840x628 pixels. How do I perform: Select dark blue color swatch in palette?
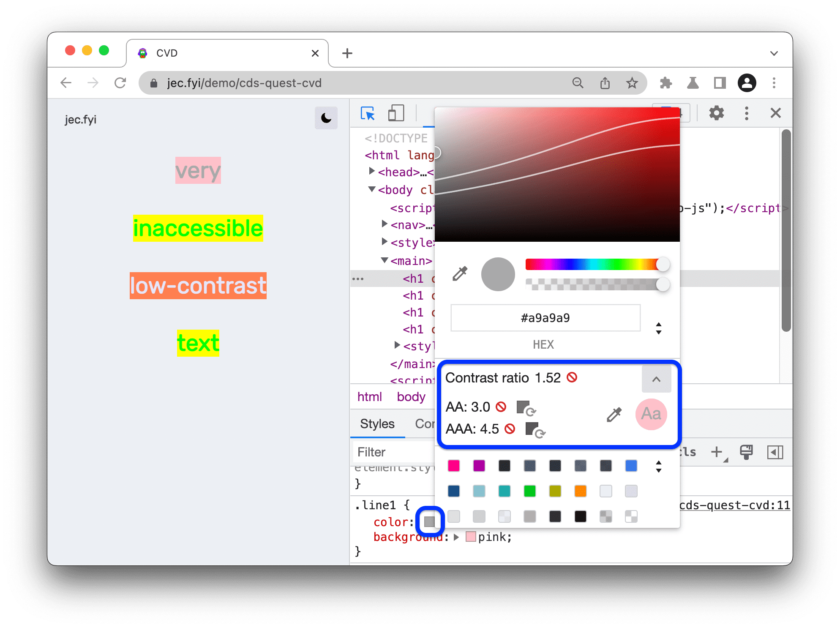pyautogui.click(x=454, y=491)
